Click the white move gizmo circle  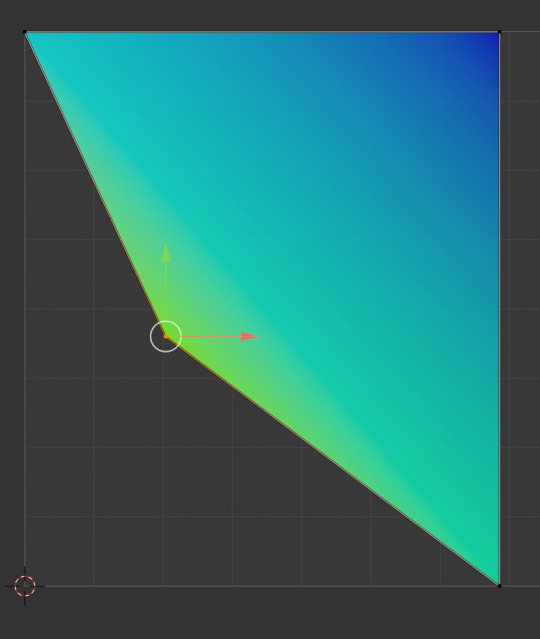pos(165,336)
